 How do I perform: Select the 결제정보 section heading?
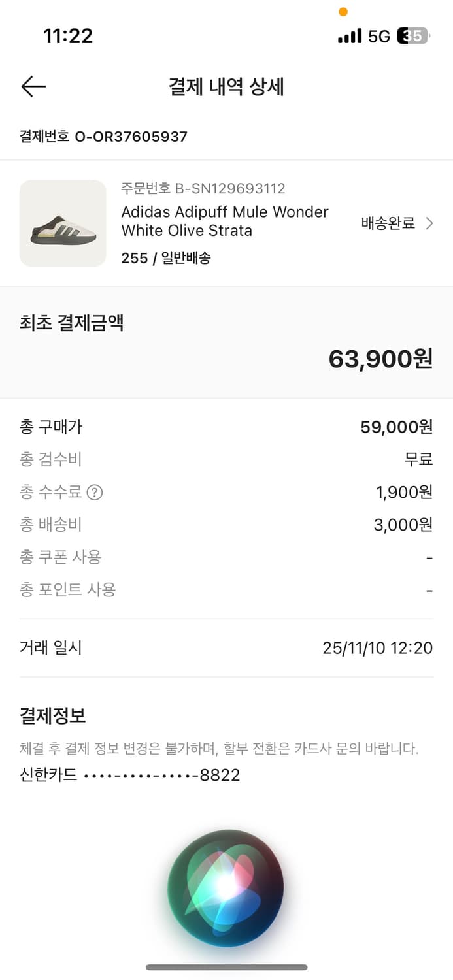pyautogui.click(x=52, y=715)
